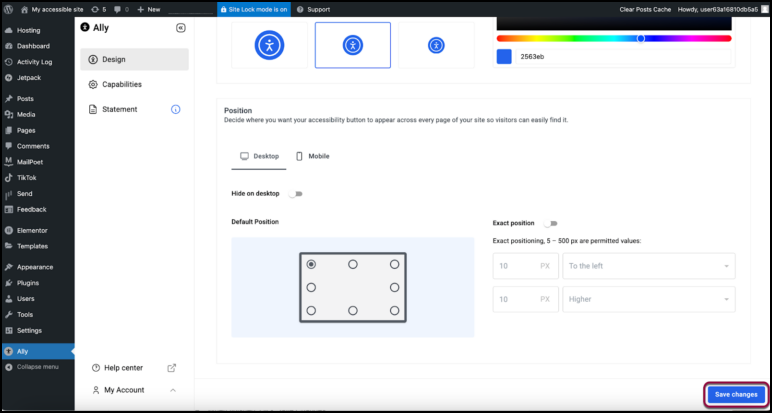Select top-right default position radio
This screenshot has width=772, height=413.
pyautogui.click(x=394, y=264)
